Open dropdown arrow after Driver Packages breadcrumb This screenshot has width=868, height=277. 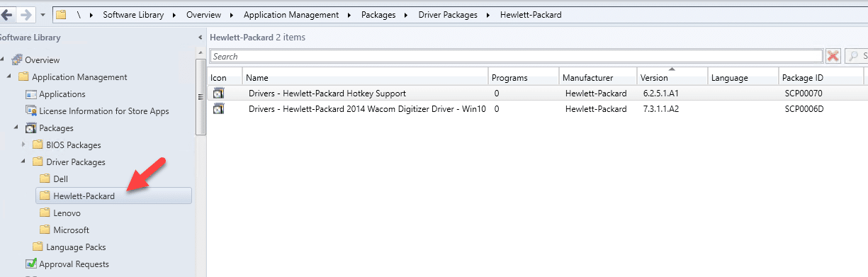(488, 15)
